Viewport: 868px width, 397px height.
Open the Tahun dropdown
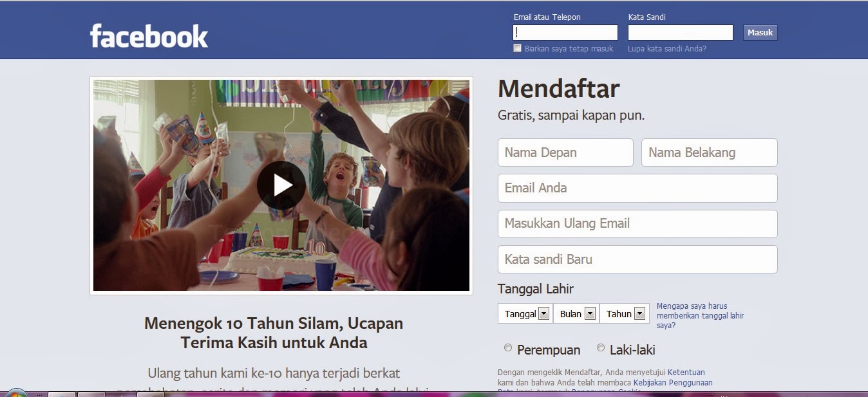click(x=625, y=314)
